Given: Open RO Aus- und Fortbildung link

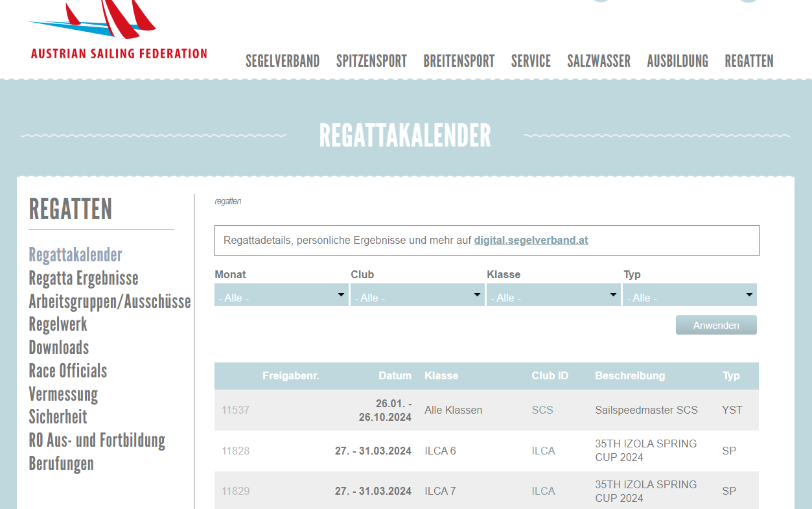Looking at the screenshot, I should (97, 440).
